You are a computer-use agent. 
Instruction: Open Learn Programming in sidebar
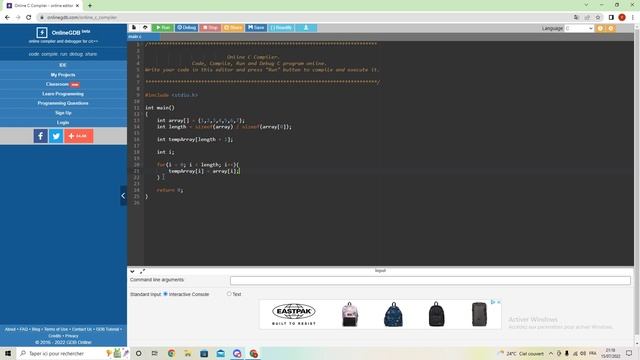pyautogui.click(x=63, y=94)
